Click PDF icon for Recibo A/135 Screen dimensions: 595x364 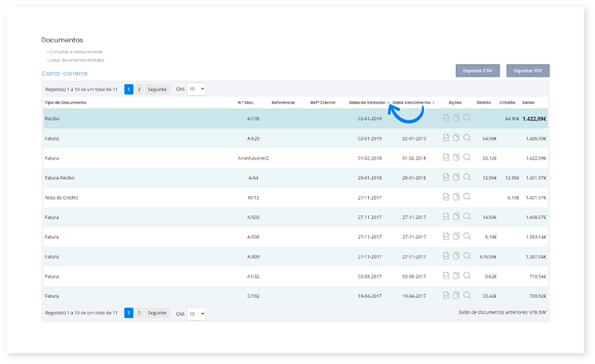pos(446,118)
